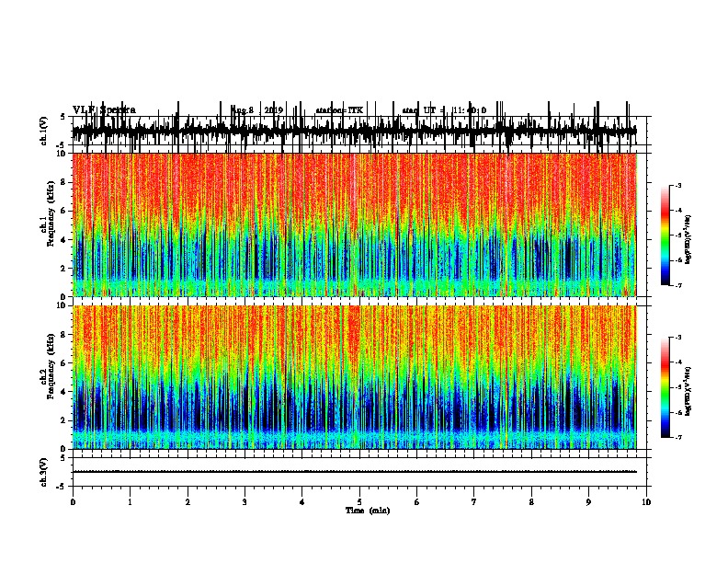Click the 'ch.1(V)' waveform axis label
The height and width of the screenshot is (563, 728).
[43, 131]
